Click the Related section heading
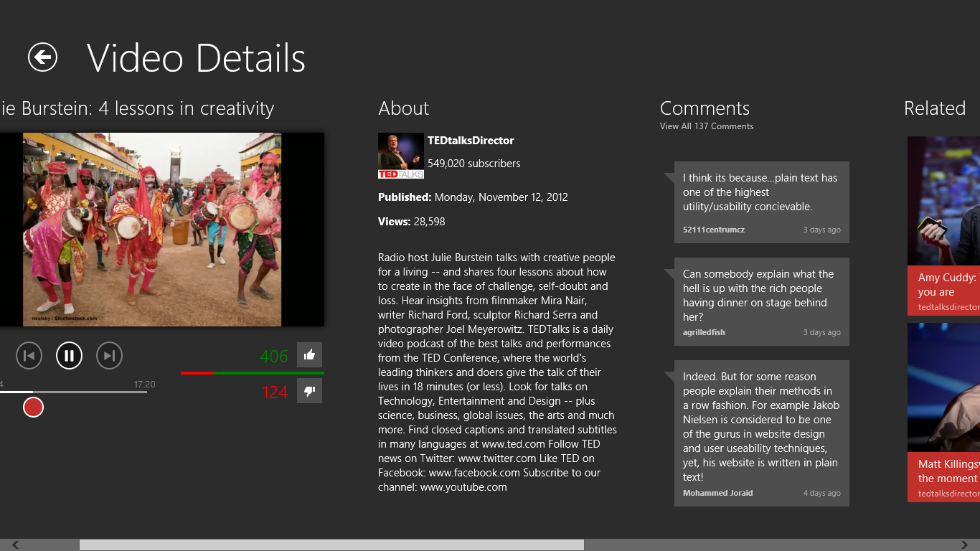 pyautogui.click(x=935, y=108)
